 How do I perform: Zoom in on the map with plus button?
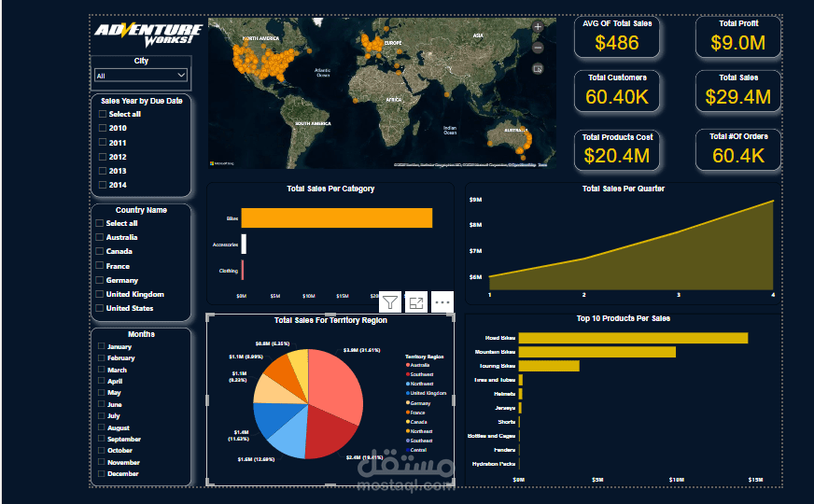click(538, 26)
